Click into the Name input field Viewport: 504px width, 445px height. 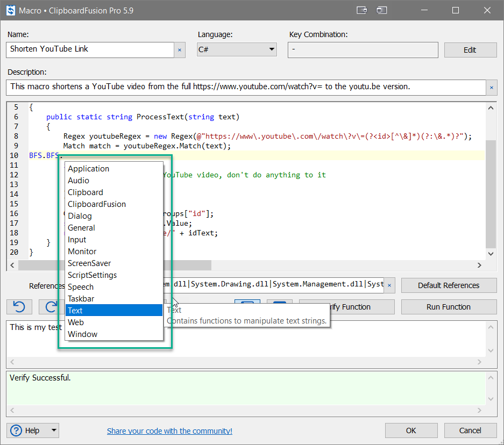(90, 50)
